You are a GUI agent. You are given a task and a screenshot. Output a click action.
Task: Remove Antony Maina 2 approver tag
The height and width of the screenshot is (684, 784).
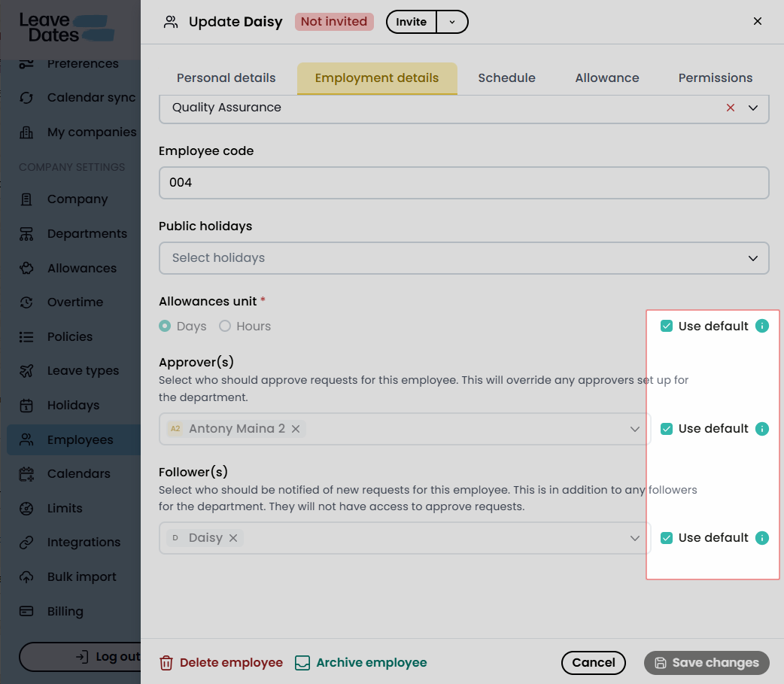point(296,429)
